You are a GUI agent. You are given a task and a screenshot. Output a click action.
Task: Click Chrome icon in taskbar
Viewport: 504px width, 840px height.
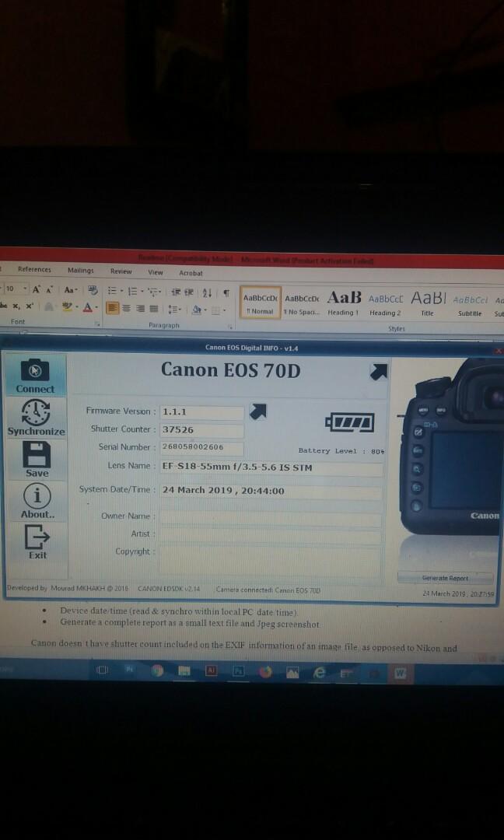(157, 670)
